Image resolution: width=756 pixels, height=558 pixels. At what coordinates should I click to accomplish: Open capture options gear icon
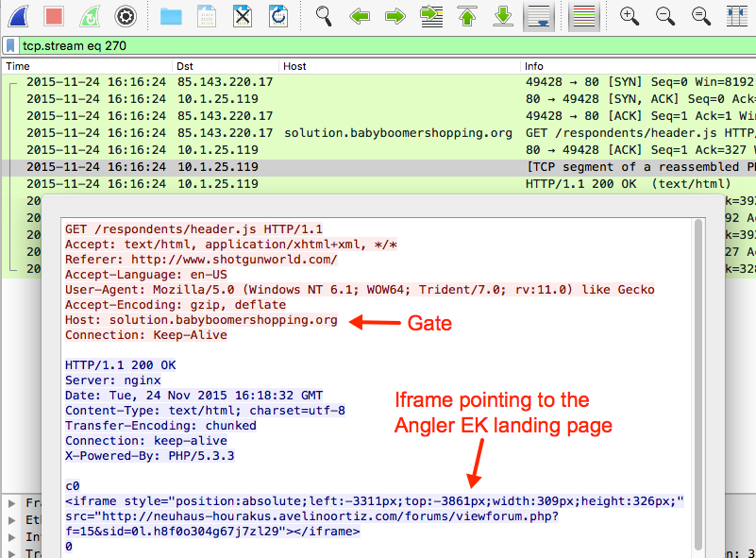[x=126, y=16]
